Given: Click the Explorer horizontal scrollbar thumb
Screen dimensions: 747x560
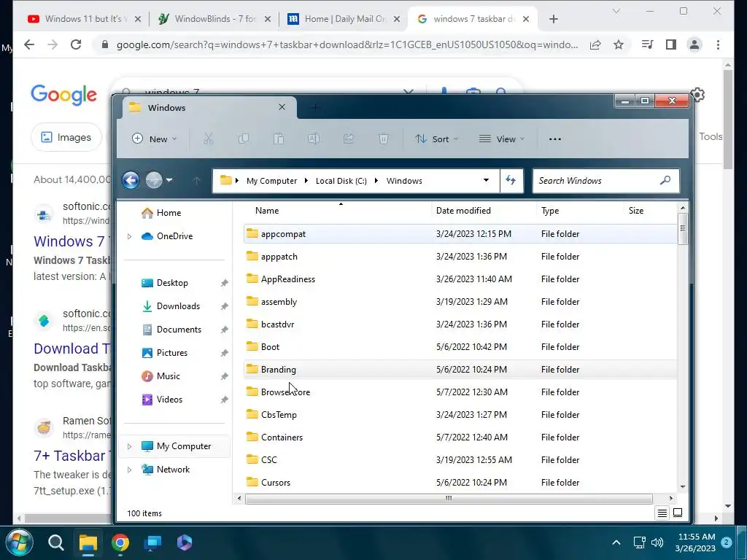Looking at the screenshot, I should click(x=449, y=499).
